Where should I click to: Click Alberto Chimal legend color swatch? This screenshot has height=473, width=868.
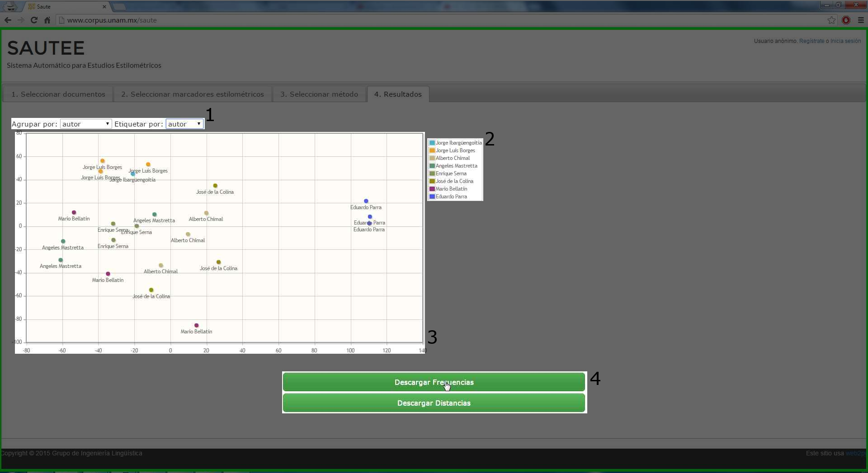tap(432, 158)
